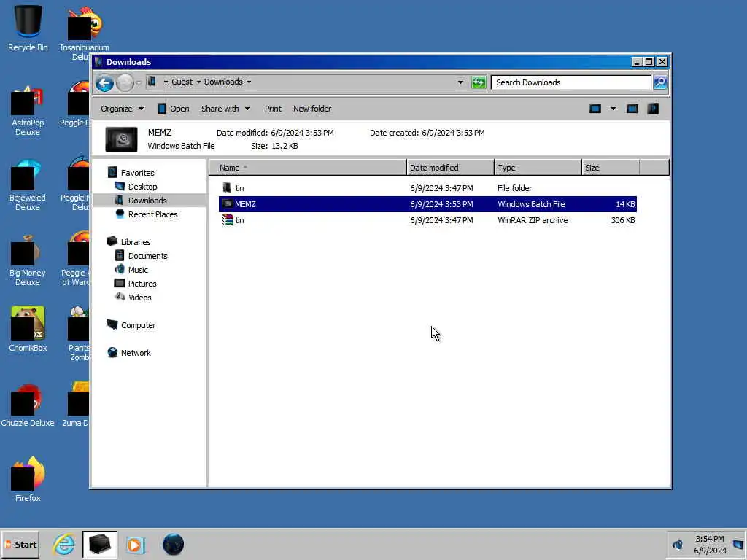Image resolution: width=747 pixels, height=560 pixels.
Task: Sort by the Size column header
Action: [611, 168]
